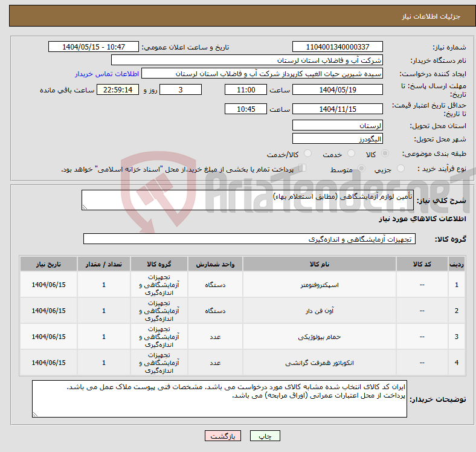Click the deadline hour field 11:00
Screen dimensions: 476x452
(x=246, y=89)
